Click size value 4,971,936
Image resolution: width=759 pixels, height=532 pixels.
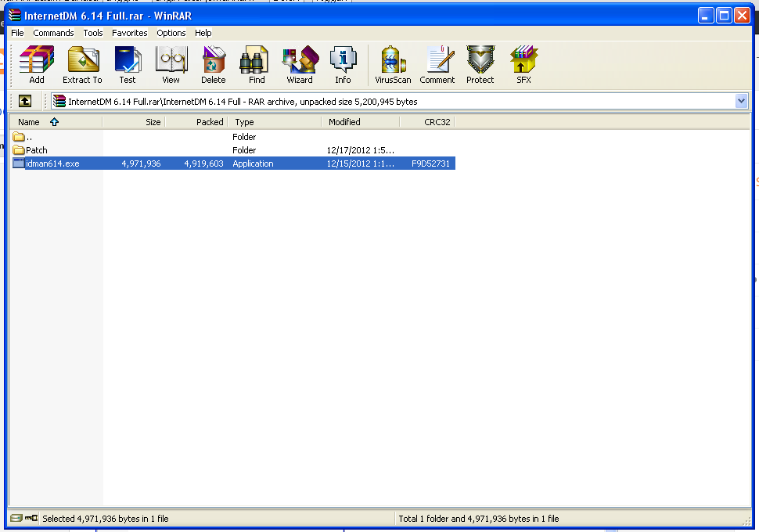141,164
